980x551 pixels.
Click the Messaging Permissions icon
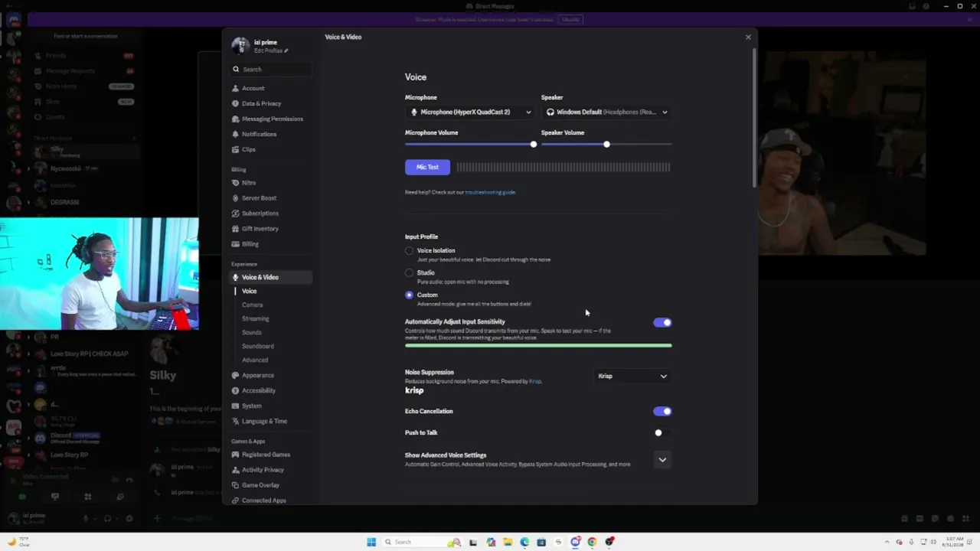click(x=236, y=119)
